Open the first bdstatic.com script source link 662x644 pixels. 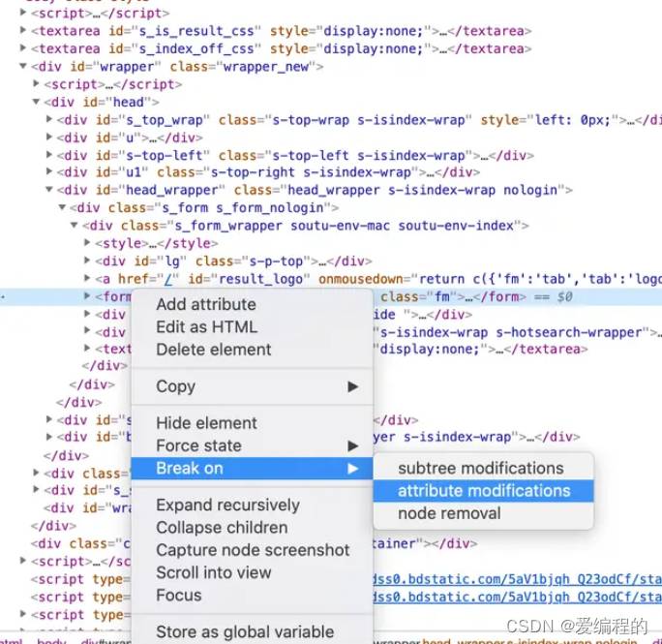(517, 579)
